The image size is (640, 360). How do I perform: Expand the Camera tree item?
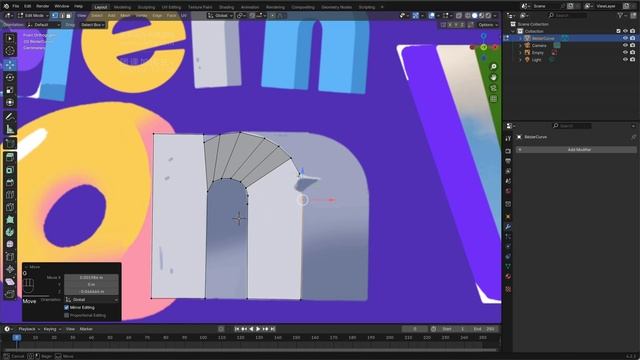pos(520,45)
